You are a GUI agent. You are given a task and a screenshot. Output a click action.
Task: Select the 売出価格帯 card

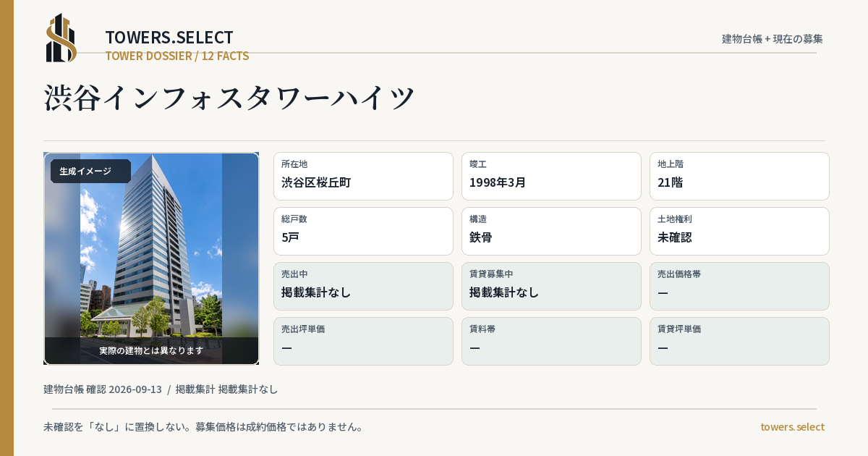739,286
